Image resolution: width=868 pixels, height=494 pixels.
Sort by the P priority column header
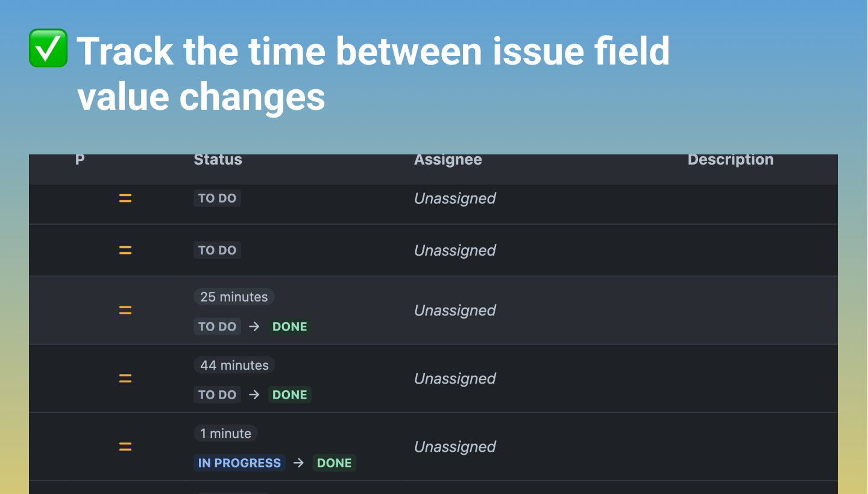pos(80,160)
